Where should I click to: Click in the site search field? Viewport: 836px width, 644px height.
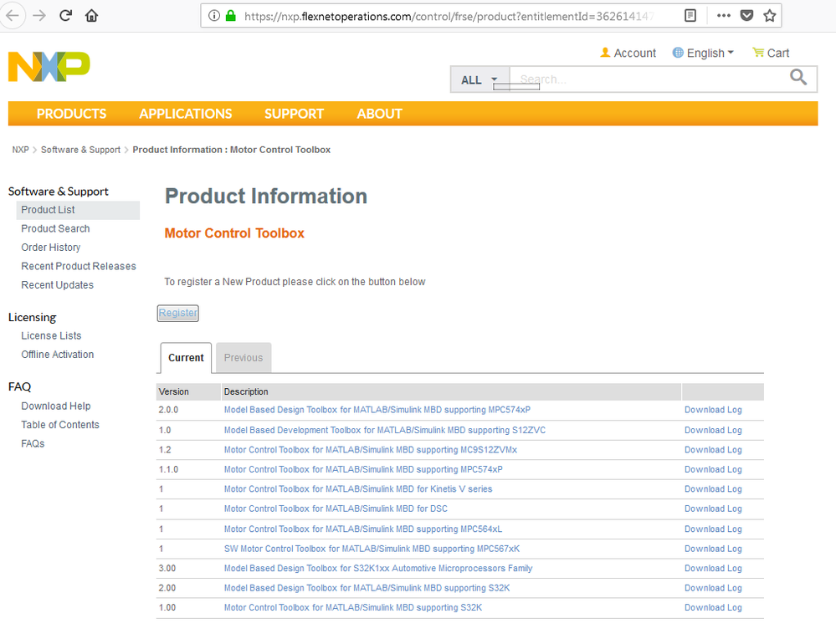(x=644, y=79)
